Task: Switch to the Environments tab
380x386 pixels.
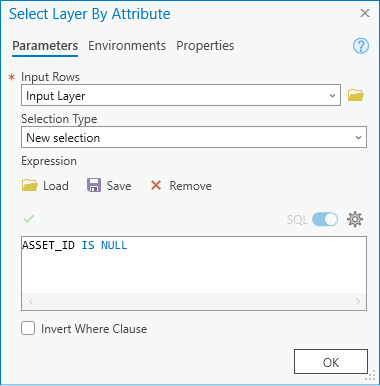Action: (x=127, y=46)
